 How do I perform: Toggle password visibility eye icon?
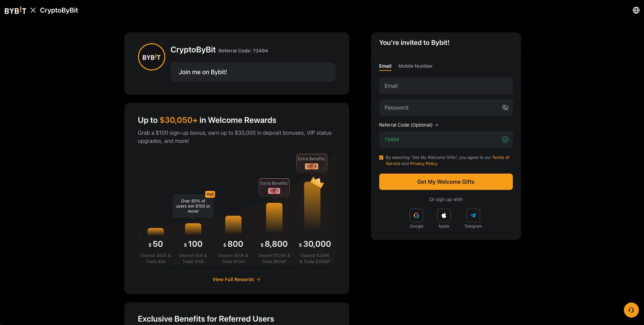[505, 108]
